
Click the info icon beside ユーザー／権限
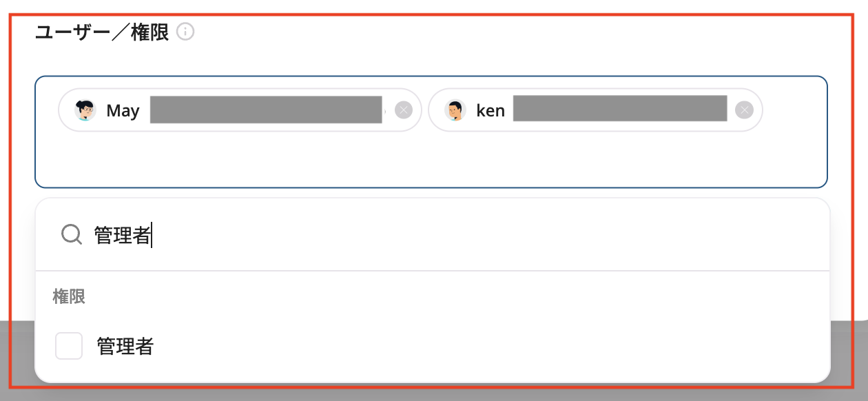(x=185, y=32)
